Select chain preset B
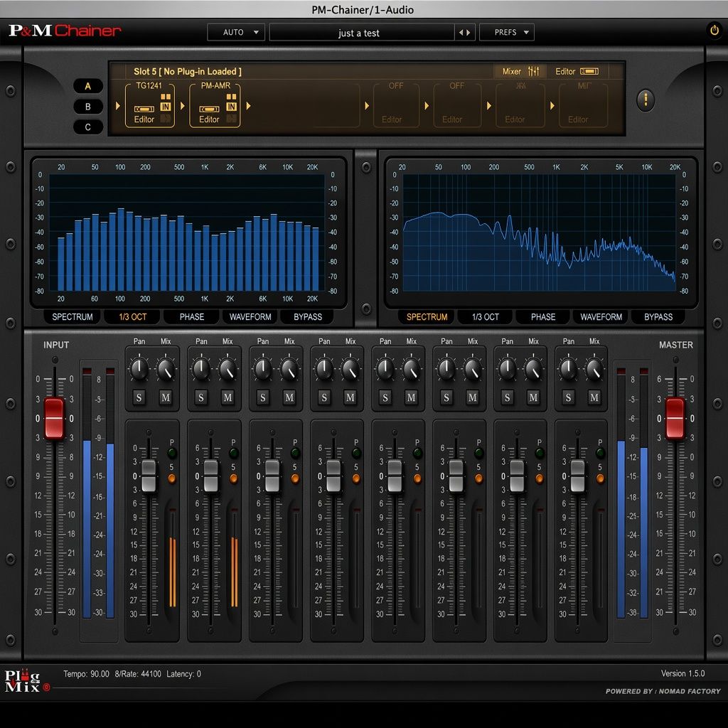728x728 pixels. pos(87,107)
